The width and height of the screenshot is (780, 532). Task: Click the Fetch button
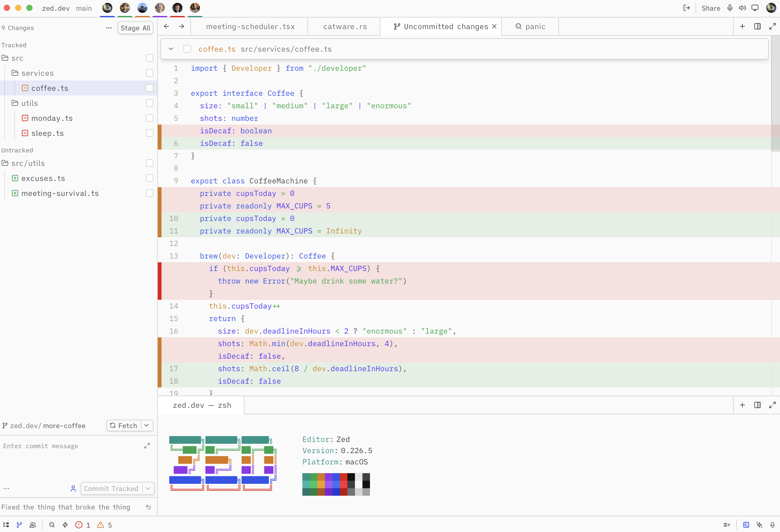click(x=124, y=425)
